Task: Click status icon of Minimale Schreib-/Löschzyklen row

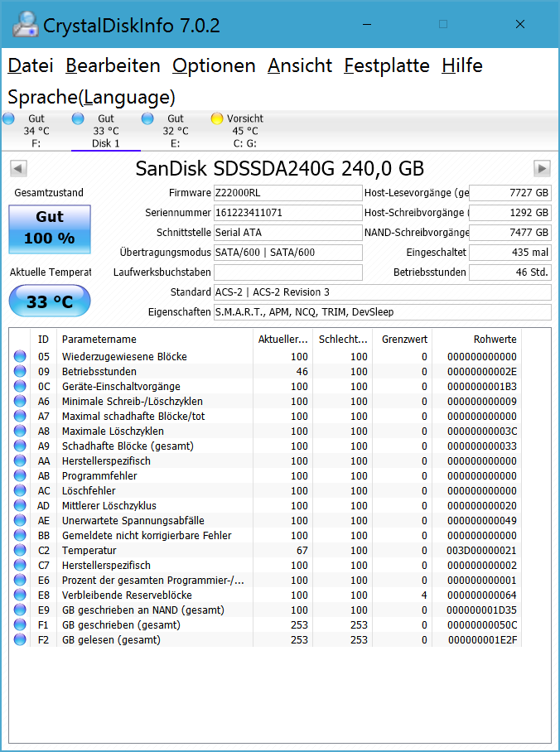Action: (20, 401)
